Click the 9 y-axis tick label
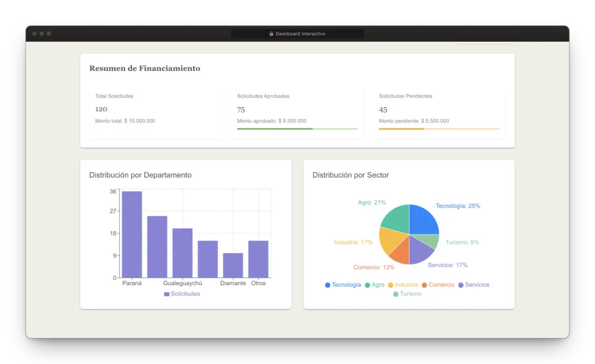This screenshot has height=364, width=595. pyautogui.click(x=114, y=256)
